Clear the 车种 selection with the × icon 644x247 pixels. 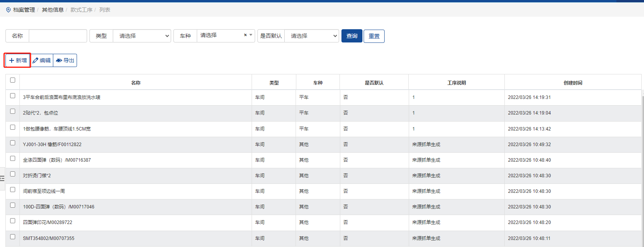pos(245,35)
